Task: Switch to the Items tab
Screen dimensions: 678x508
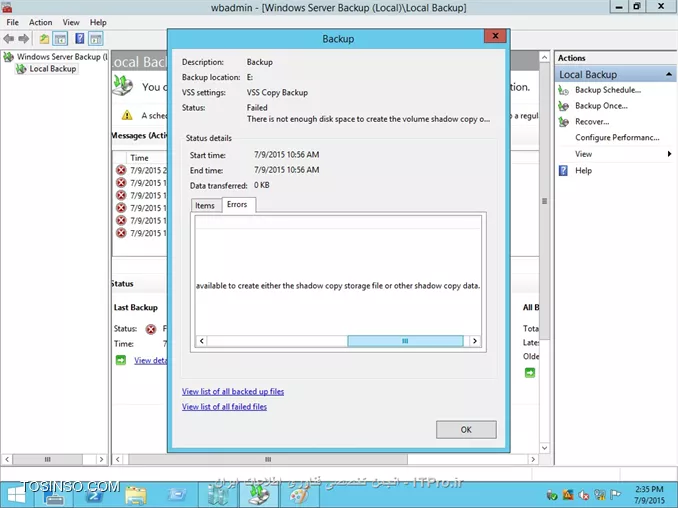Action: tap(205, 205)
